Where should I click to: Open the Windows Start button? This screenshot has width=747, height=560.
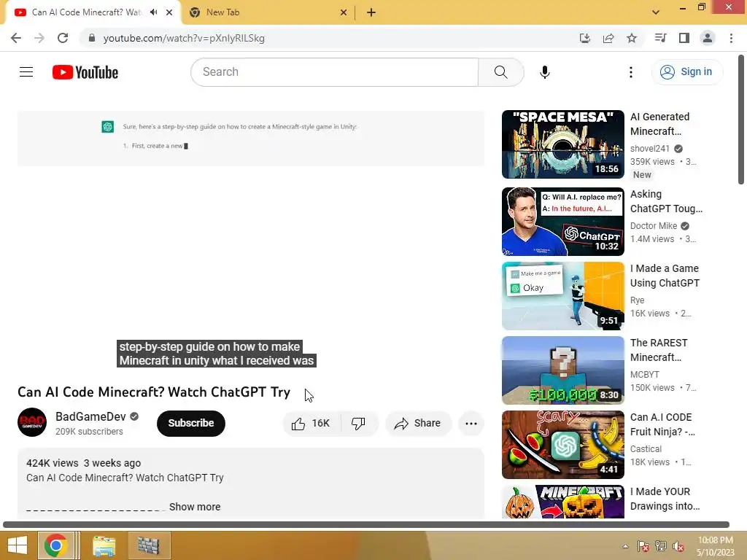pos(17,545)
